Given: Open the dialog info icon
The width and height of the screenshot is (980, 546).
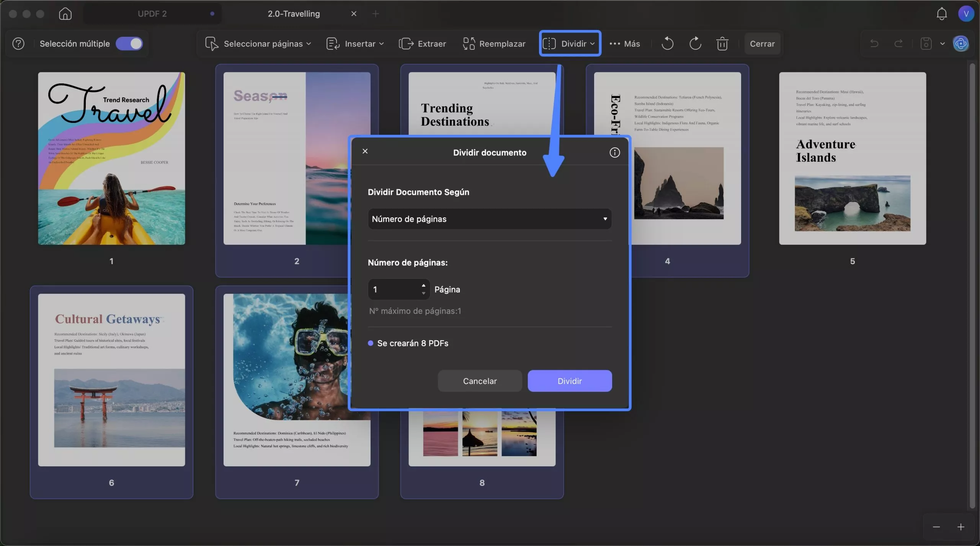Looking at the screenshot, I should [614, 152].
